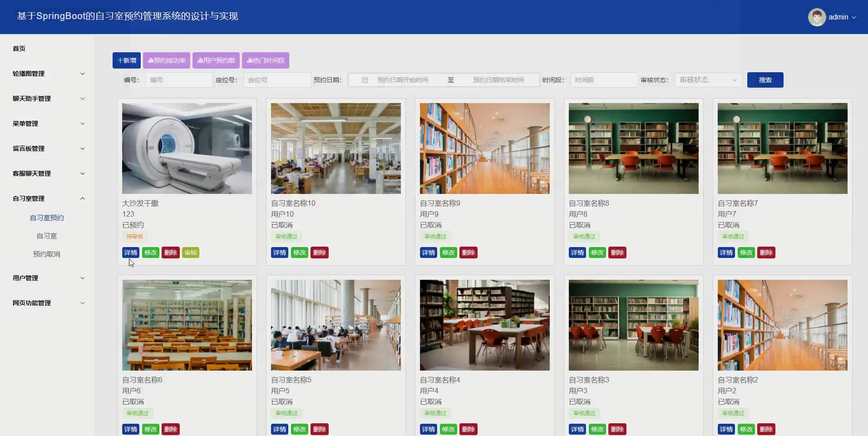Image resolution: width=868 pixels, height=436 pixels.
Task: View 详情 for 自习室名称9
Action: [429, 253]
